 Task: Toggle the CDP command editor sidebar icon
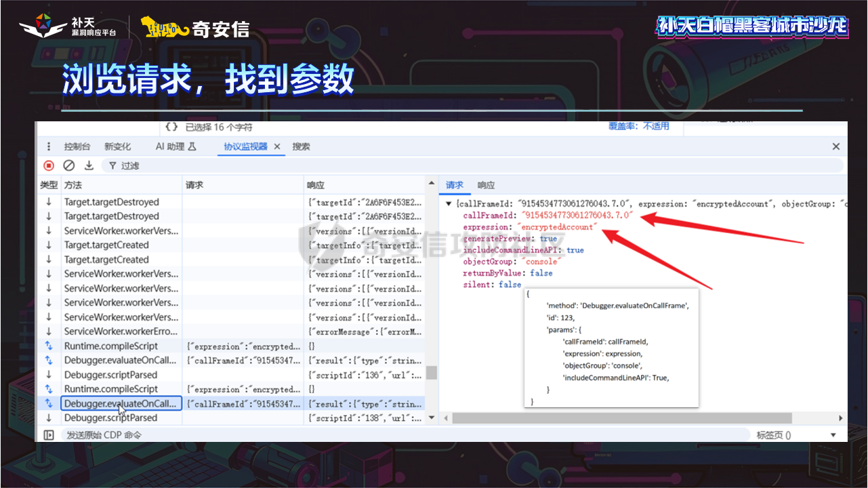pos(49,435)
